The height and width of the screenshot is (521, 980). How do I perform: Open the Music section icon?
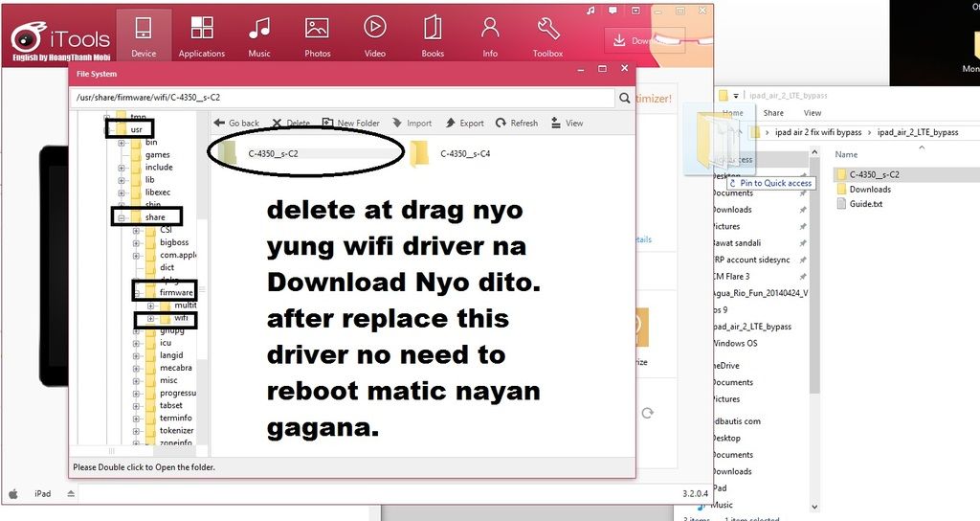(x=259, y=35)
